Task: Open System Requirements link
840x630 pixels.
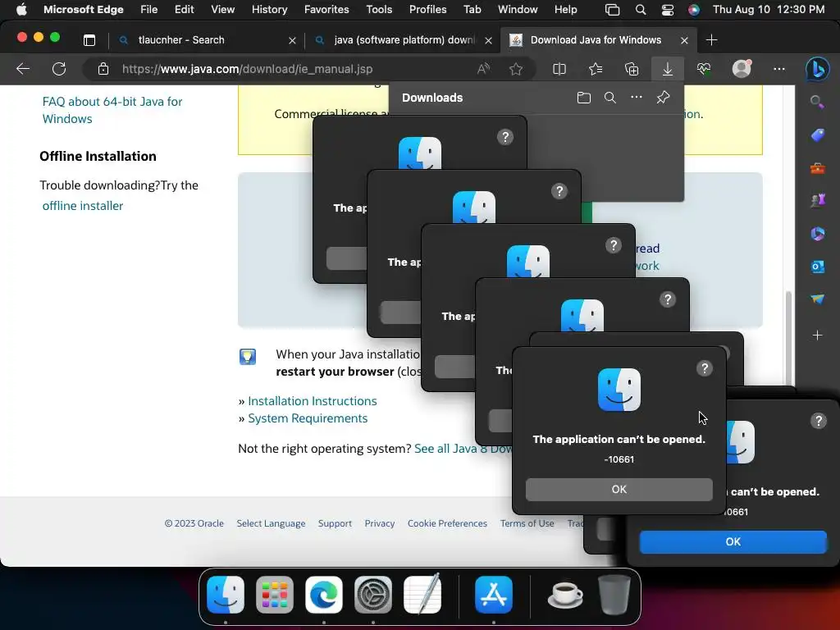Action: [308, 418]
